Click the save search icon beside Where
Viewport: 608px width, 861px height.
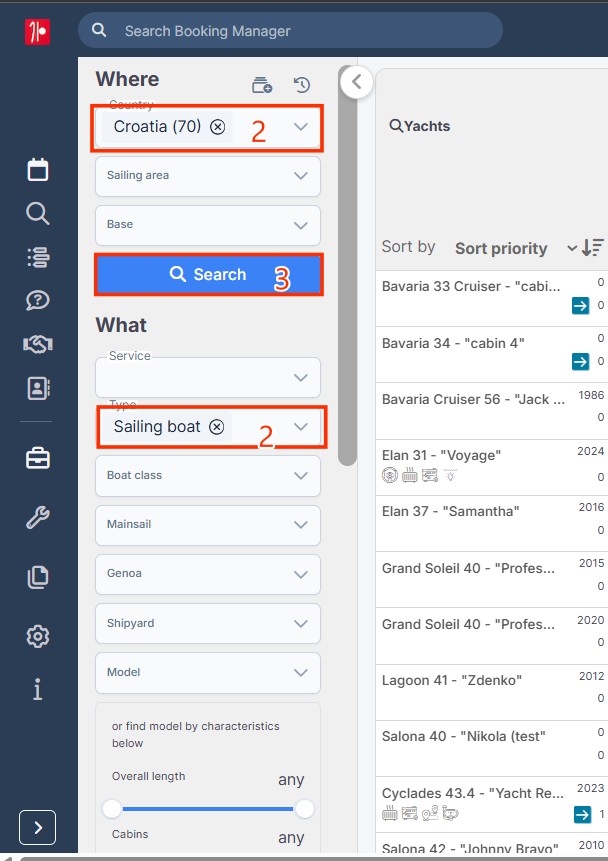coord(262,85)
